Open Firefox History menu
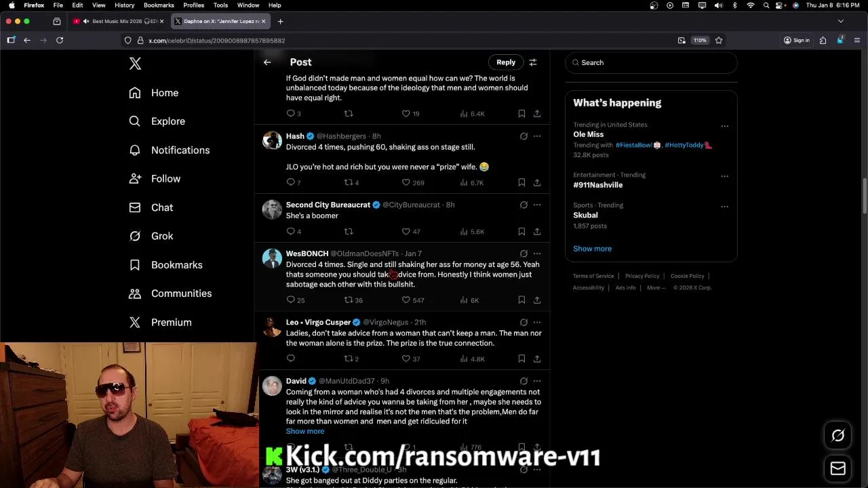 pos(124,5)
